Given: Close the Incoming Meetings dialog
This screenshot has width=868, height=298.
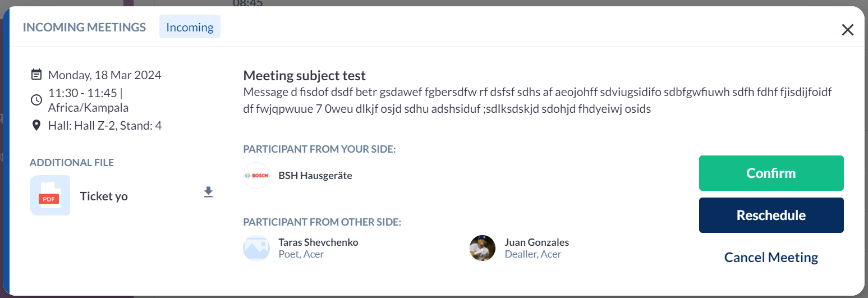Looking at the screenshot, I should (x=847, y=30).
